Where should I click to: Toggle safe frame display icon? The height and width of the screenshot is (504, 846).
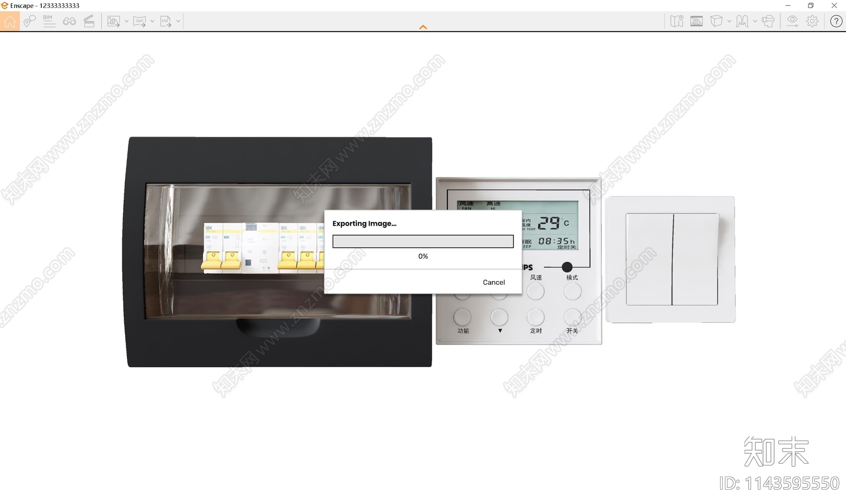[696, 21]
